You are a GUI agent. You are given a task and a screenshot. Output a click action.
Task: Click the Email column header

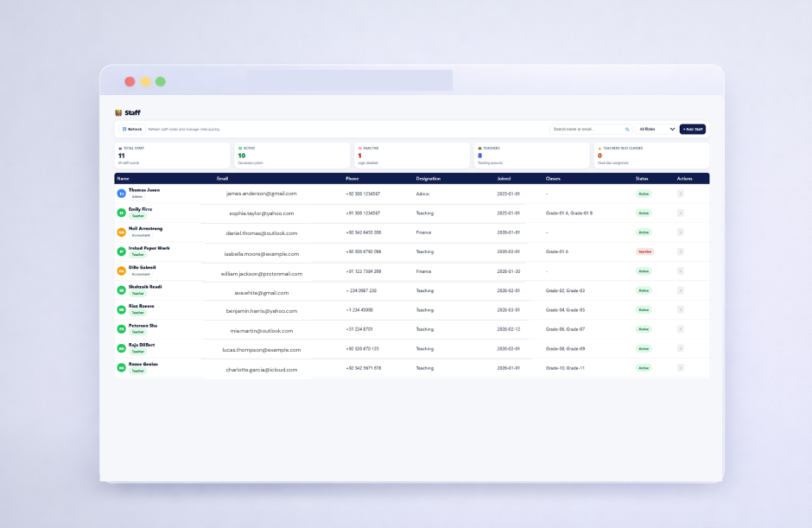(x=222, y=179)
